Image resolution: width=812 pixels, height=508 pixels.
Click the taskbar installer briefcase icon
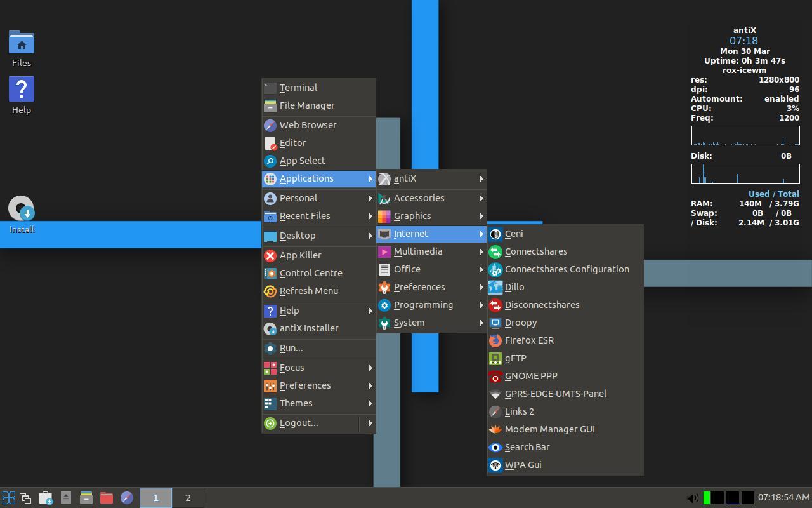[46, 498]
